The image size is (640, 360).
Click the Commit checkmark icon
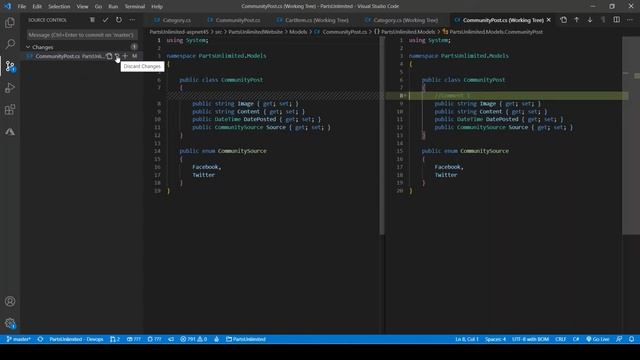(x=105, y=20)
